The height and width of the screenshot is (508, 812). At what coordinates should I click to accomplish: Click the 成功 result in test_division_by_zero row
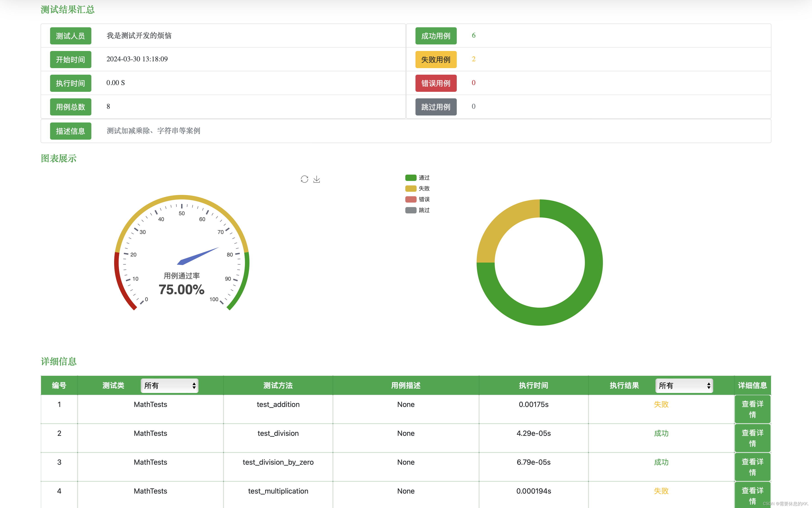pyautogui.click(x=661, y=462)
